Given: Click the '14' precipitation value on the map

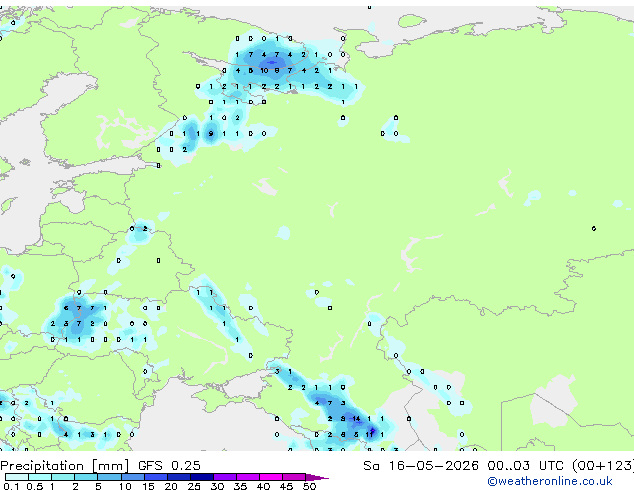Looking at the screenshot, I should [356, 418].
